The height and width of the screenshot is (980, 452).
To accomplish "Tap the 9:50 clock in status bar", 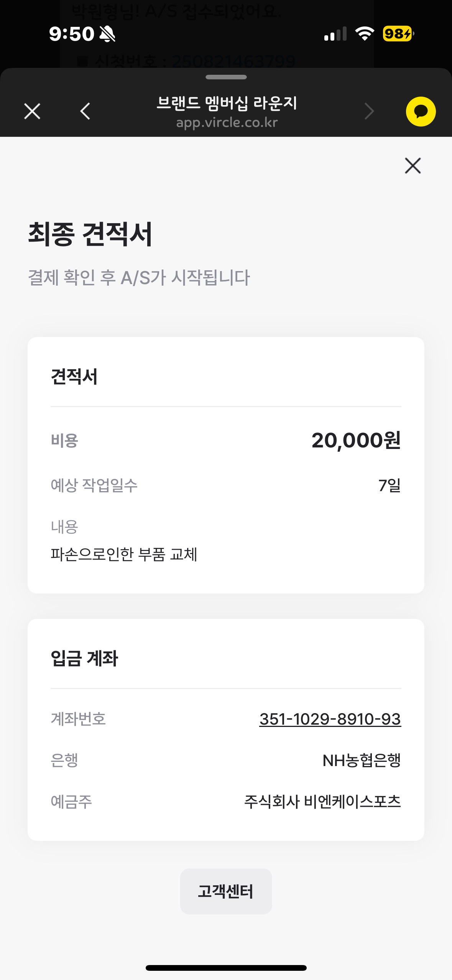I will click(71, 34).
